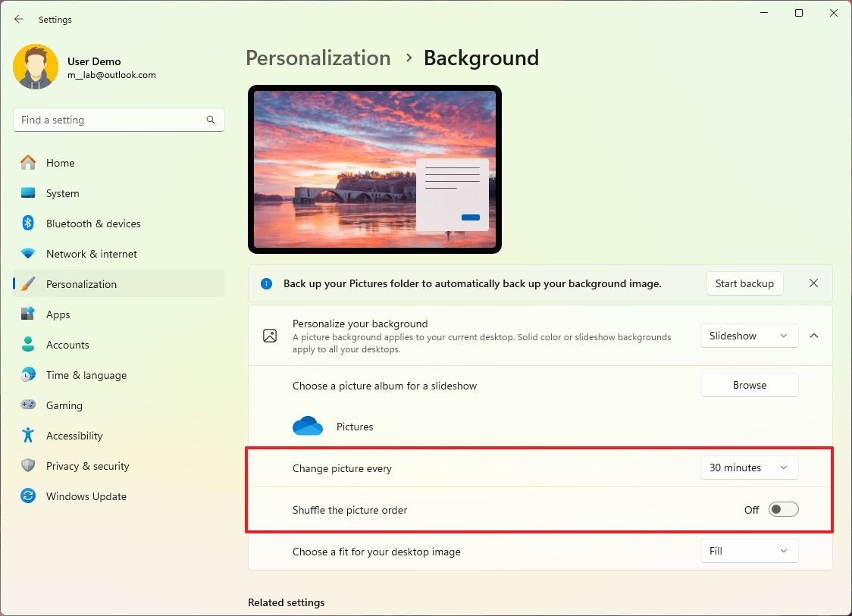Click the Start backup button
Screen dimensions: 852x616
(744, 283)
